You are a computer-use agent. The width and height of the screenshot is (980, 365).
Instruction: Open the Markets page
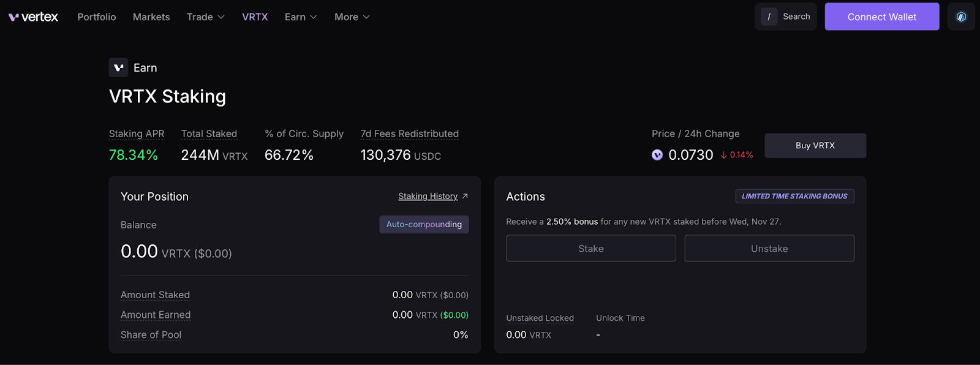tap(151, 17)
